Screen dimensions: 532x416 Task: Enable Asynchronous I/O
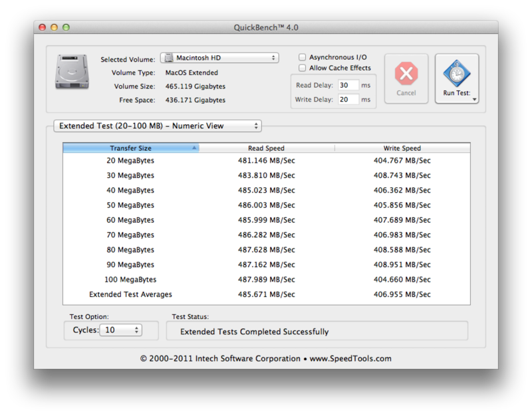(303, 57)
